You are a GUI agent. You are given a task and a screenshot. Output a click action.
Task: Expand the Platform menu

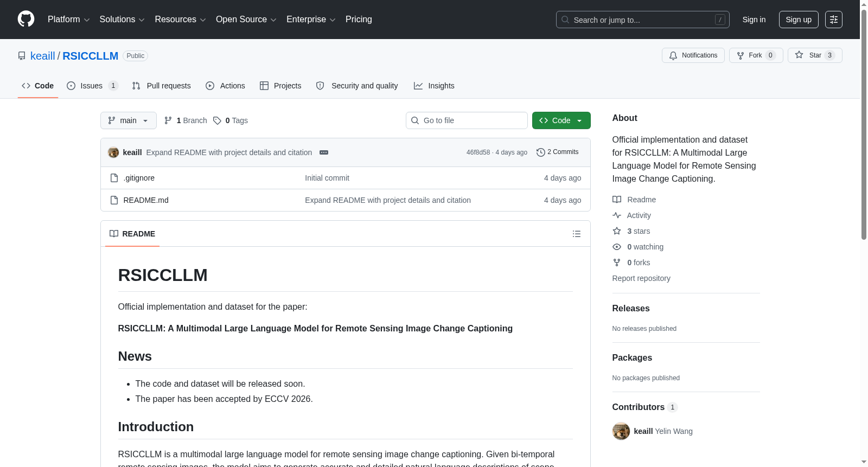(68, 20)
